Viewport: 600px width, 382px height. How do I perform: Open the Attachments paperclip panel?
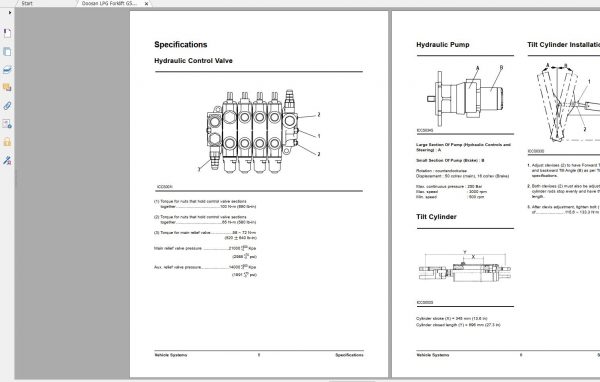[x=7, y=106]
